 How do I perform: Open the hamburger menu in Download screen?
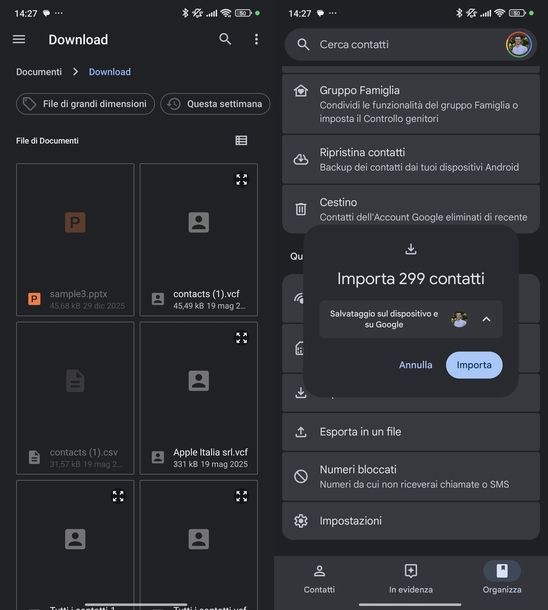[x=19, y=39]
